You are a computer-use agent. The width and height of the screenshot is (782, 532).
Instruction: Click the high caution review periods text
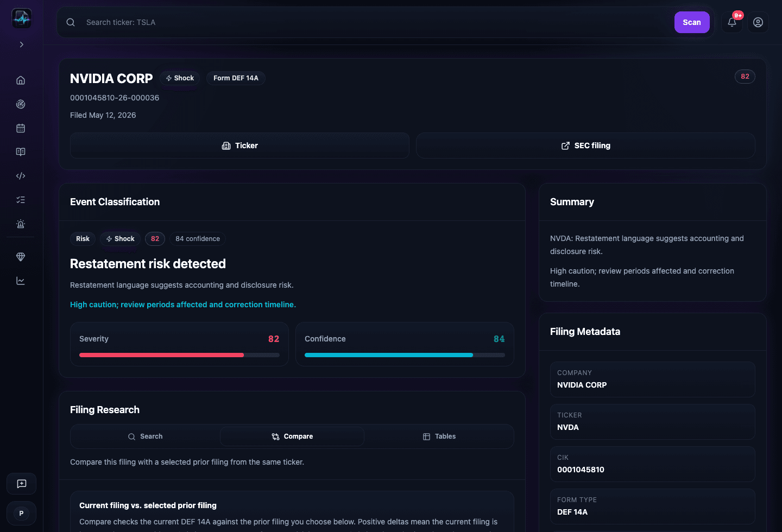click(x=183, y=305)
